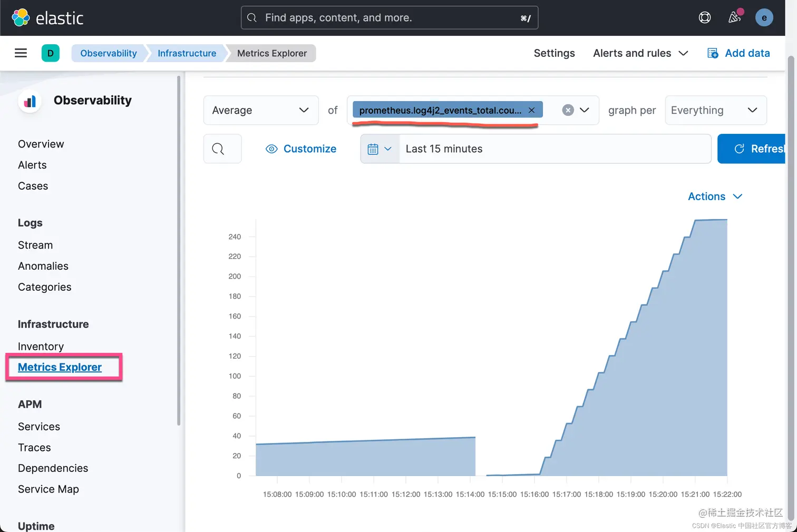
Task: Toggle the hamburger navigation menu
Action: [x=21, y=53]
